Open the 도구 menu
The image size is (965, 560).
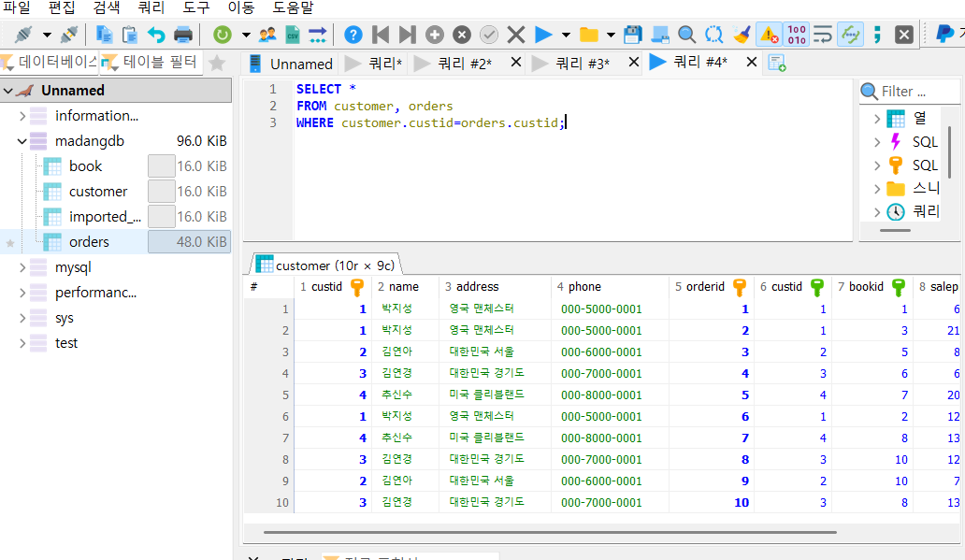196,7
